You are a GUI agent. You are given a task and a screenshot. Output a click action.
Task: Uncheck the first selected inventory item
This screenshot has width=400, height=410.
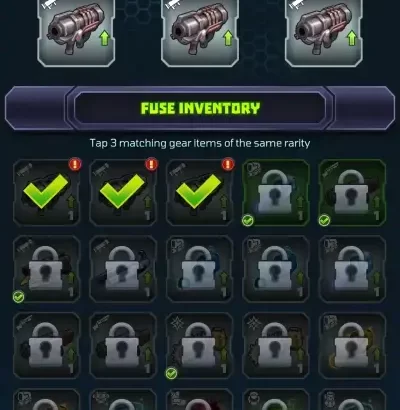click(47, 192)
